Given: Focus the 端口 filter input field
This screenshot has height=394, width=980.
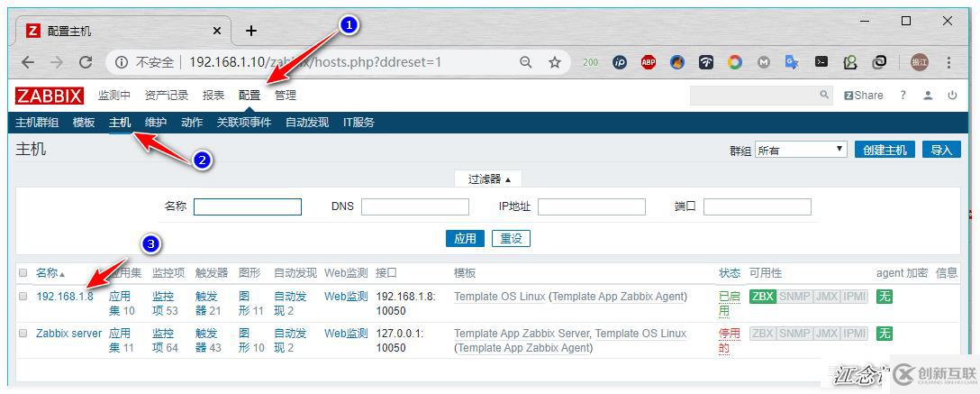Looking at the screenshot, I should (758, 206).
